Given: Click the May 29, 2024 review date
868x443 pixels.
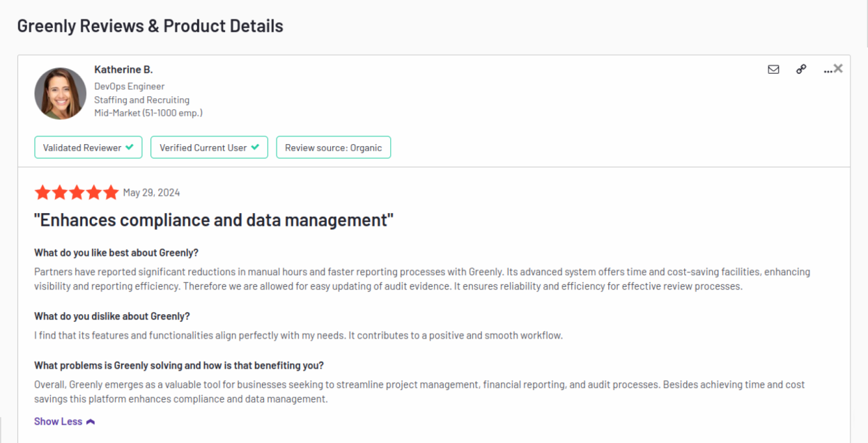Looking at the screenshot, I should (x=151, y=193).
